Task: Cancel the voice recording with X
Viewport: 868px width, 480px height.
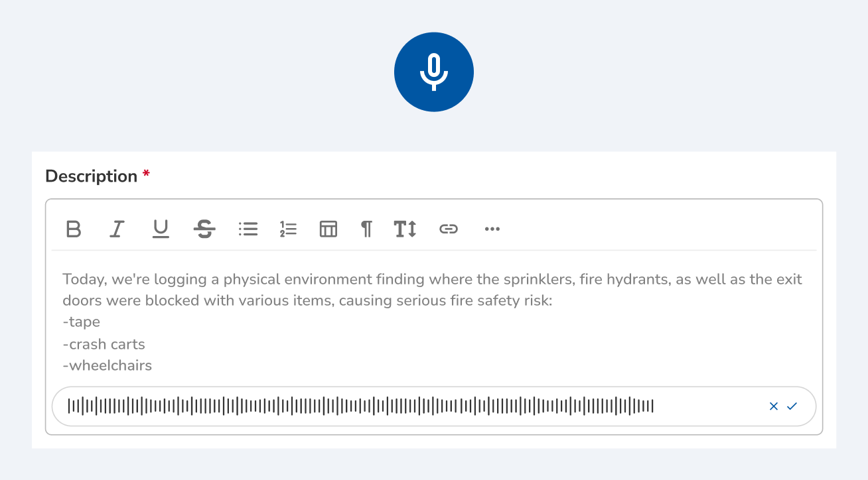Action: (773, 406)
